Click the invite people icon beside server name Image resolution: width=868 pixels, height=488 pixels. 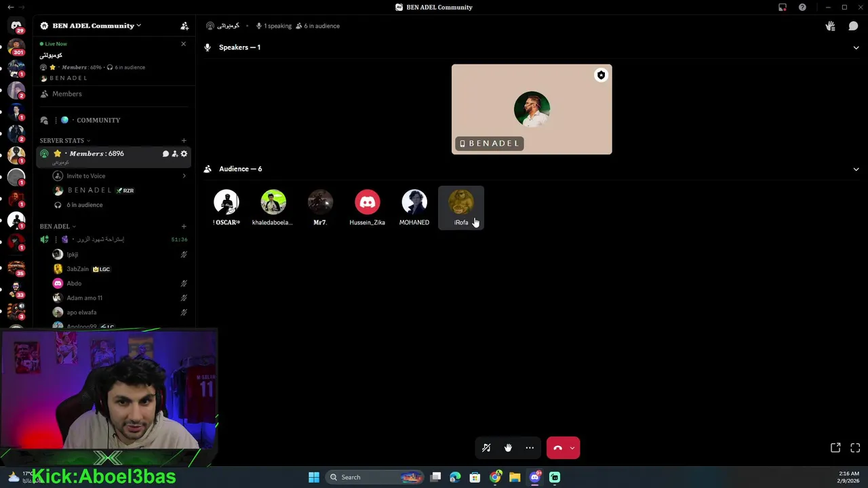(x=184, y=26)
